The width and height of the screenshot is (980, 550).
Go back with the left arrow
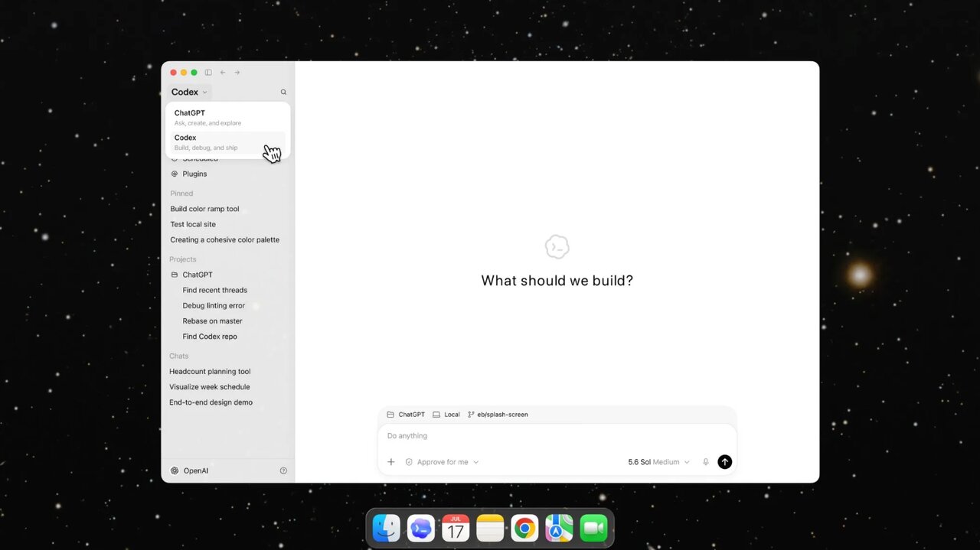[223, 73]
